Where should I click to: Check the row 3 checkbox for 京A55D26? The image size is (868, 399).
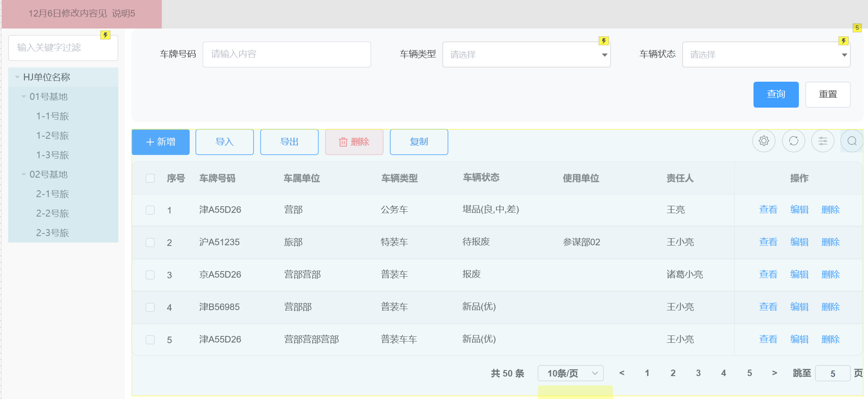[150, 275]
